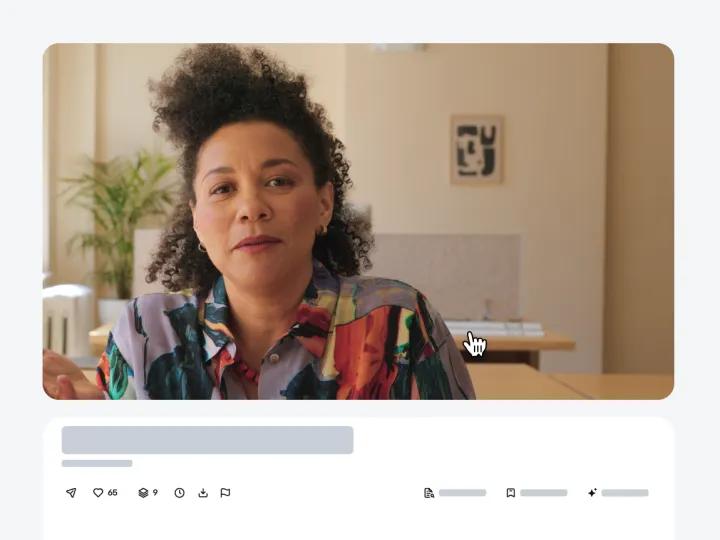The image size is (720, 540).
Task: Click the clock watch-later icon
Action: [180, 493]
